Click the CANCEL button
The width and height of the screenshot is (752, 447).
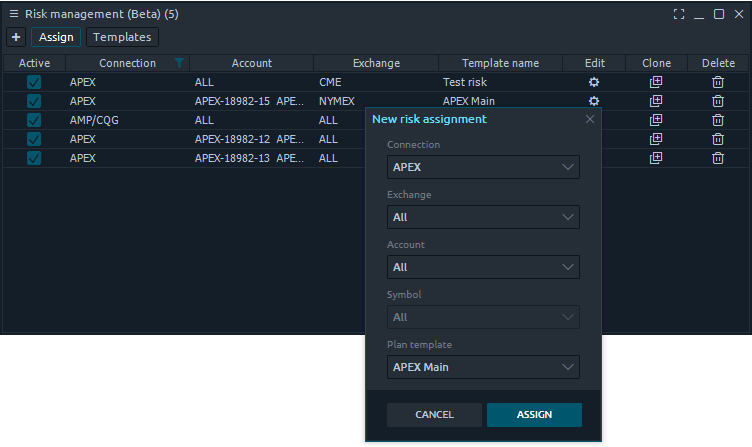[x=434, y=414]
